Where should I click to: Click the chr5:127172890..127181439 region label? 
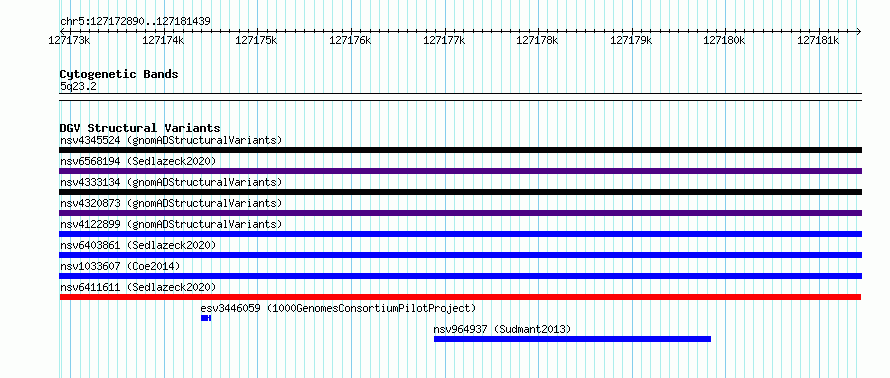(x=135, y=21)
